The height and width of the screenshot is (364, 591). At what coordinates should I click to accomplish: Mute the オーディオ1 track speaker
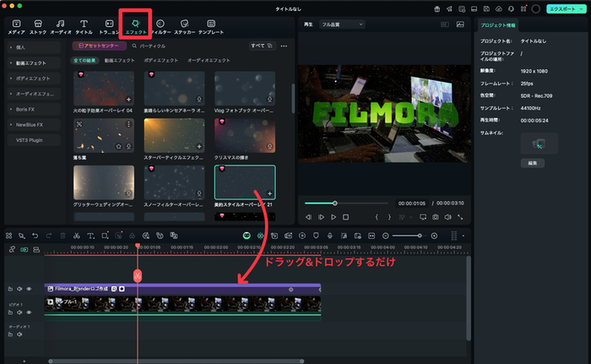coord(19,334)
